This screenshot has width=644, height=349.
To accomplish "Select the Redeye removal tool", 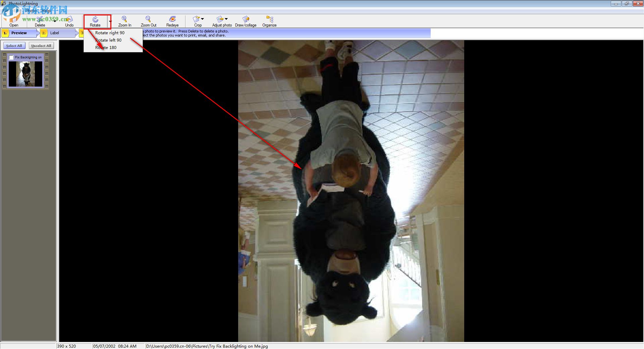I will click(172, 21).
